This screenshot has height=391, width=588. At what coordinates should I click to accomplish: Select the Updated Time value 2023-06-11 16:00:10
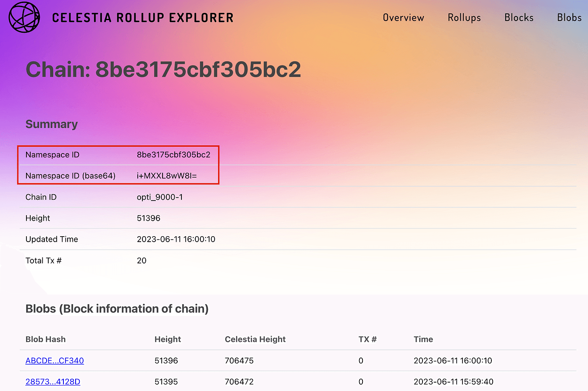tap(176, 239)
